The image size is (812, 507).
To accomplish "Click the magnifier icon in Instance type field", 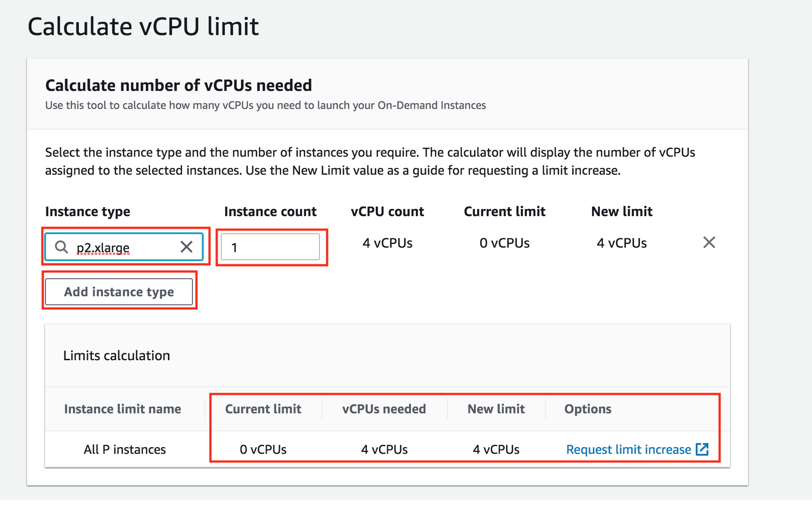I will click(x=61, y=247).
